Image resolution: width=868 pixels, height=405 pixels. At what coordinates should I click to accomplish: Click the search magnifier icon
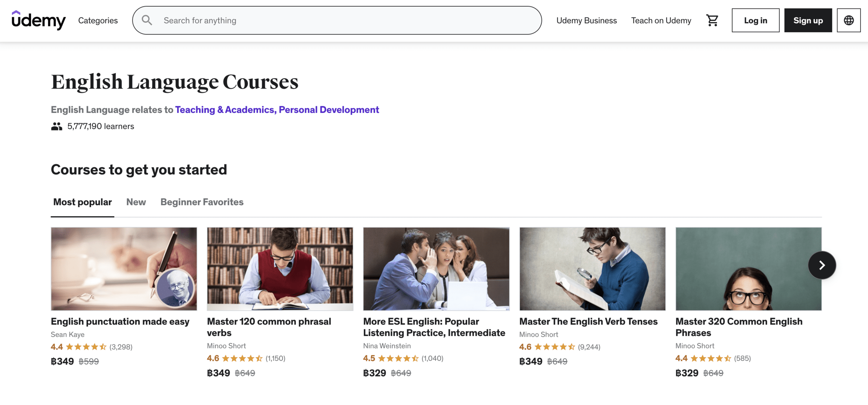pyautogui.click(x=147, y=20)
